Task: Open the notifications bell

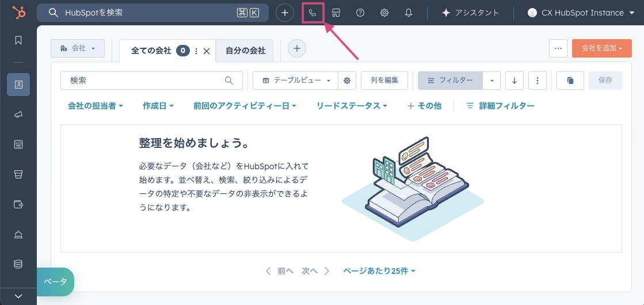Action: [409, 13]
